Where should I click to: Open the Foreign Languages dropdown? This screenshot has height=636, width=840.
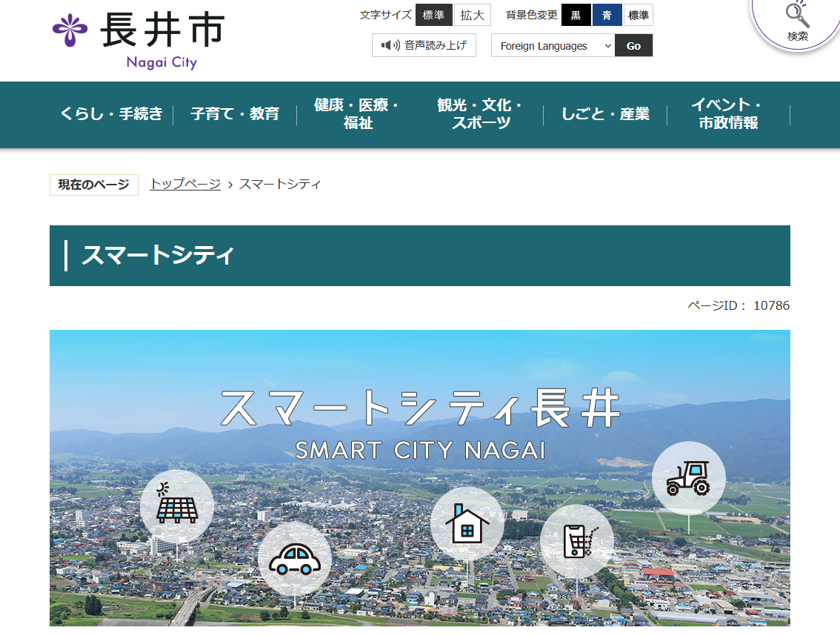[x=553, y=45]
